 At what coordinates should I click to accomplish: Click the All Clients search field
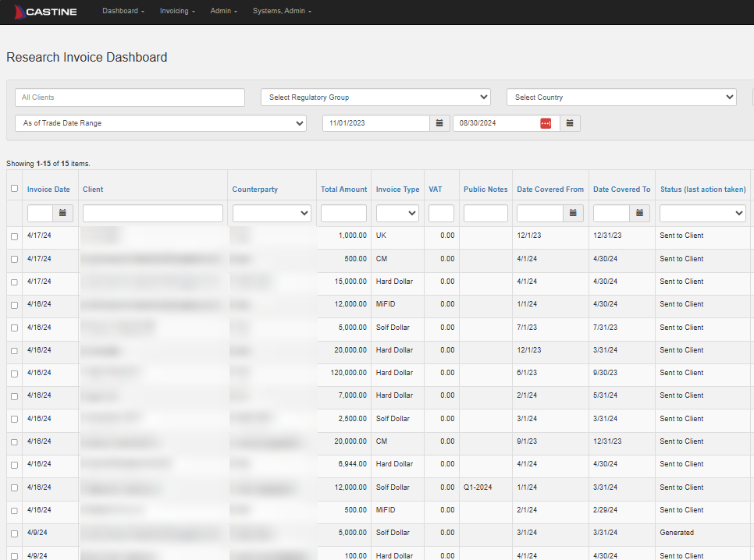[130, 97]
